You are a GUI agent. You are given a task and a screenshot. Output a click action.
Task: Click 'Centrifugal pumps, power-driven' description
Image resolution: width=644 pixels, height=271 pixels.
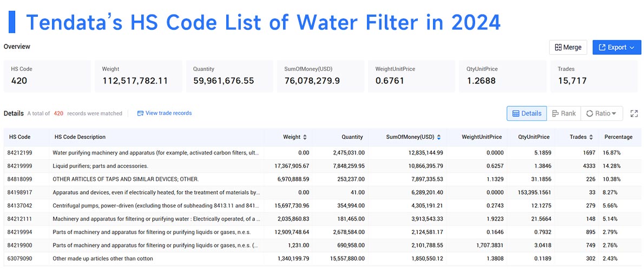156,205
